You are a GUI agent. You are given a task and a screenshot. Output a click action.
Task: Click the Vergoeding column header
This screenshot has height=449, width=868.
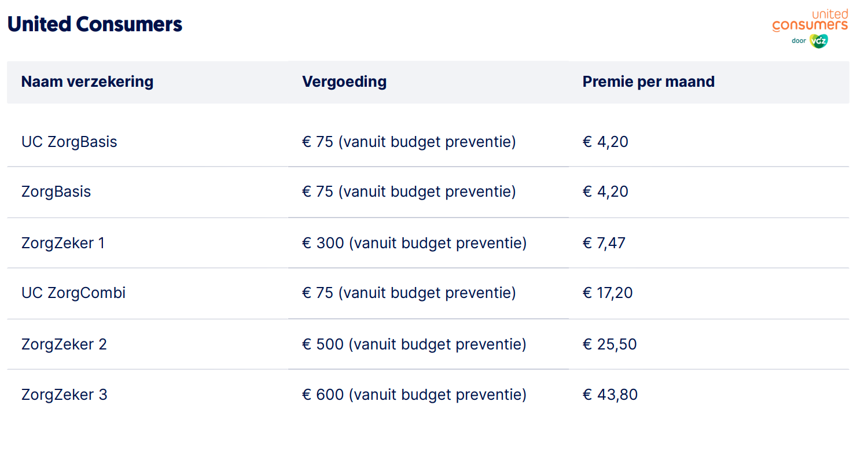pos(344,82)
